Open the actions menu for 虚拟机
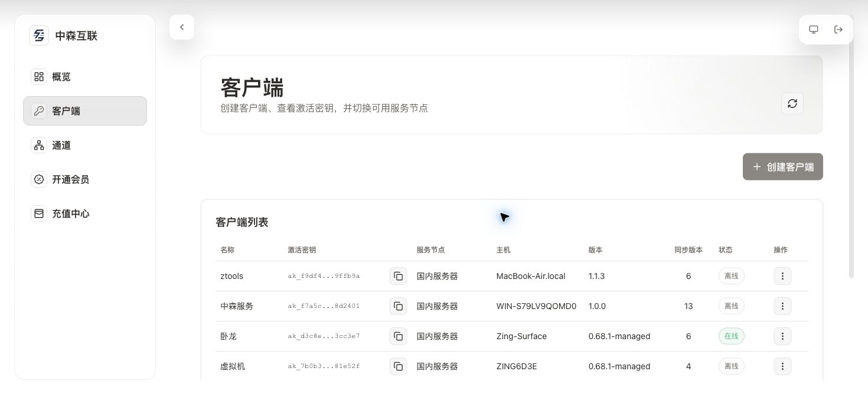This screenshot has width=868, height=394. (782, 366)
